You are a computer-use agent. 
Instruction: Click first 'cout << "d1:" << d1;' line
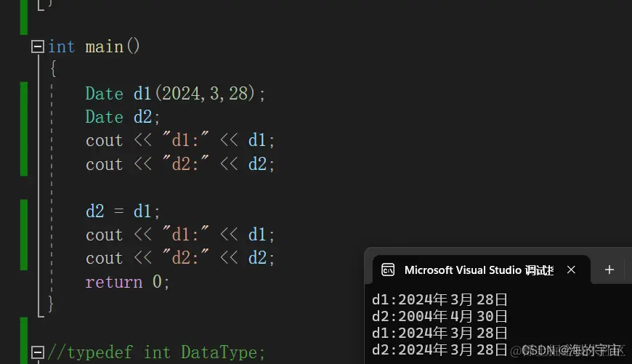(x=180, y=140)
